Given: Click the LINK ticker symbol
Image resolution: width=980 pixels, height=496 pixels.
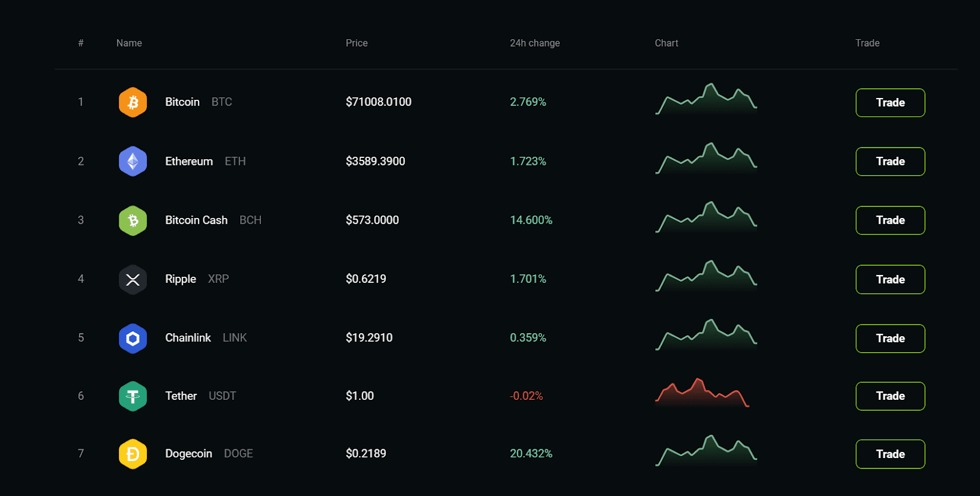Looking at the screenshot, I should [235, 337].
